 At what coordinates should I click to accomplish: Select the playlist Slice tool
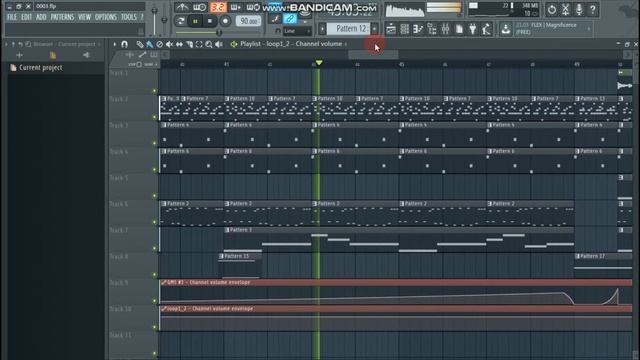tap(189, 44)
